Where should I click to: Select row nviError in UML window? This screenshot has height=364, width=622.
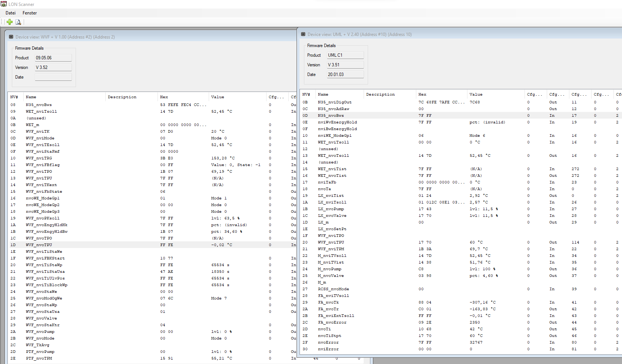[x=461, y=349]
